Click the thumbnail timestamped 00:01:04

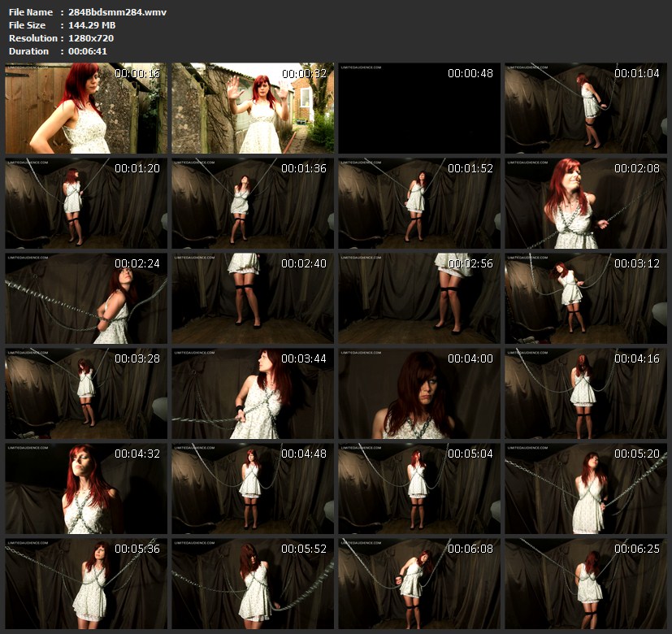pyautogui.click(x=586, y=108)
